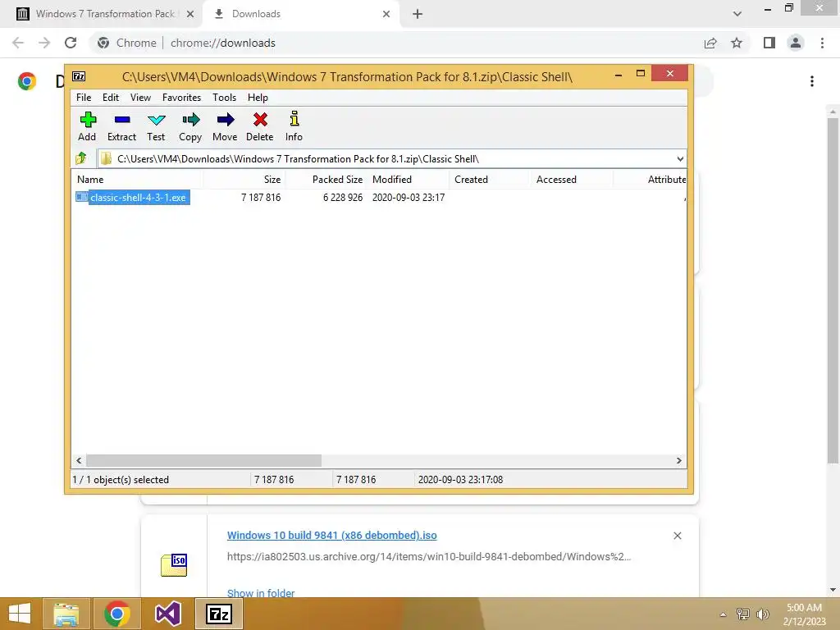
Task: Click the 2020-09-03 23:17:08 status bar entry
Action: [x=461, y=480]
